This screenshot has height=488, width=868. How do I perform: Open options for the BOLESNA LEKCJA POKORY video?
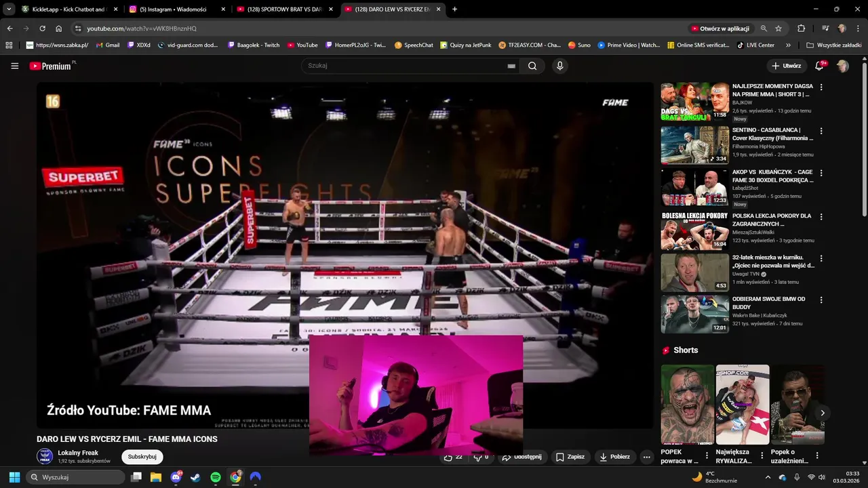tap(821, 217)
